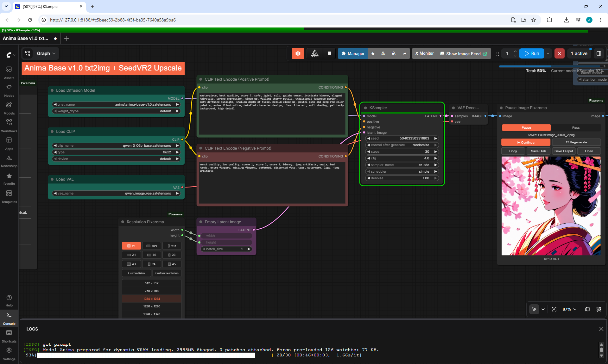This screenshot has height=364, width=608.
Task: Open the sampler_name selector in KSampler
Action: click(x=402, y=165)
